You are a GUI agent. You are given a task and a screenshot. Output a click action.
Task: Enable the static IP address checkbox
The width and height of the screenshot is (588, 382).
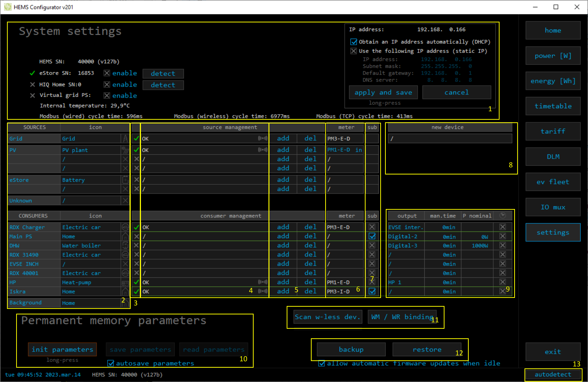(354, 51)
